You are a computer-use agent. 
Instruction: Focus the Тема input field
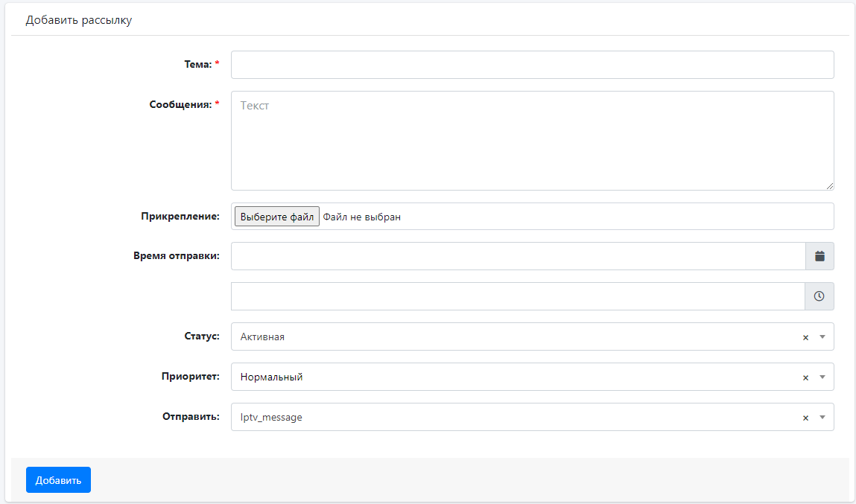tap(532, 65)
